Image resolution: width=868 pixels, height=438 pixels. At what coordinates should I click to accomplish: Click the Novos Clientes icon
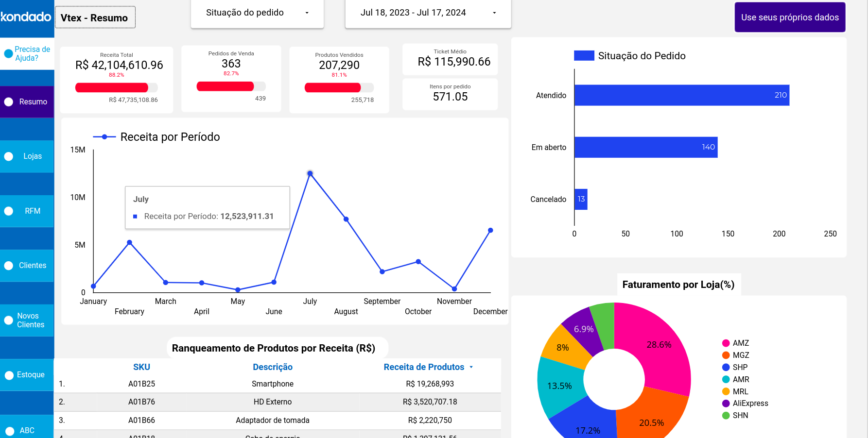pyautogui.click(x=8, y=320)
